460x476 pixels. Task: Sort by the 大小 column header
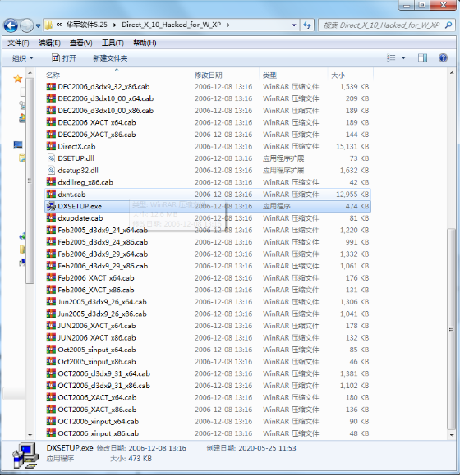(x=338, y=76)
